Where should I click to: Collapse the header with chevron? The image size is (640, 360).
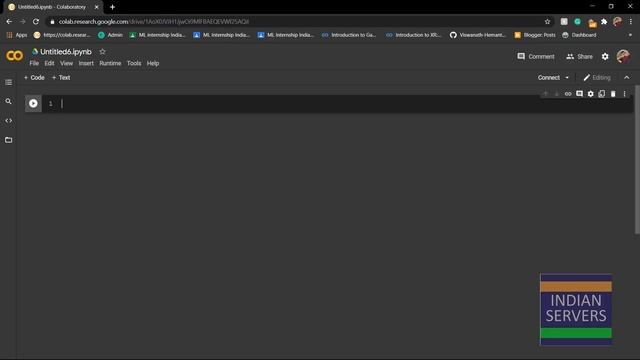[627, 78]
